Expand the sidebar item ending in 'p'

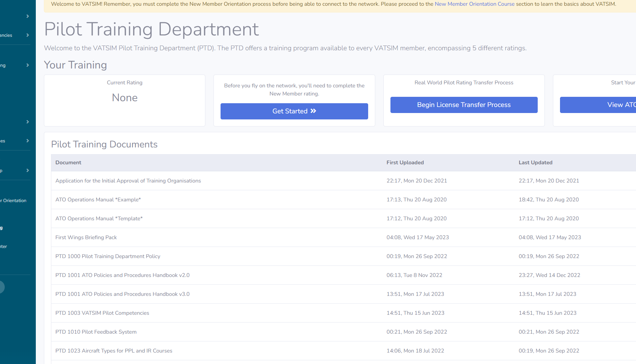click(15, 170)
